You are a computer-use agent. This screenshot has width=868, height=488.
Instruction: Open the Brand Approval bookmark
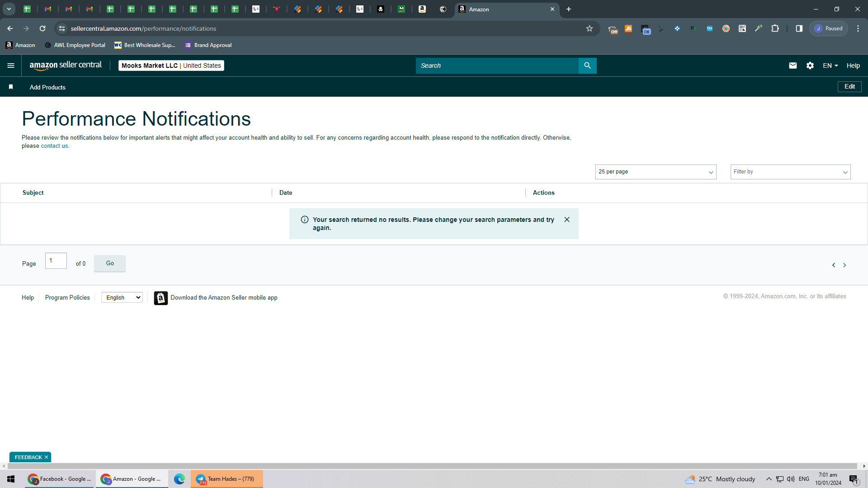(x=208, y=45)
